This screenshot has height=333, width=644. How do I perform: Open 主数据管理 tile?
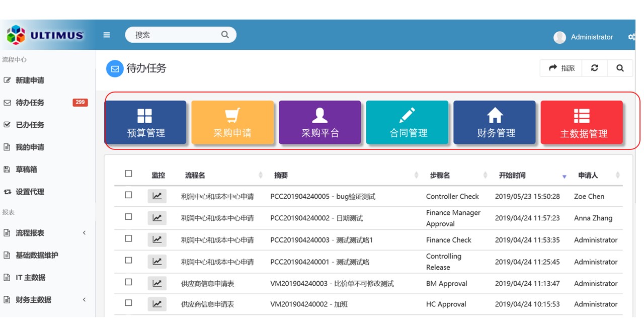coord(582,122)
